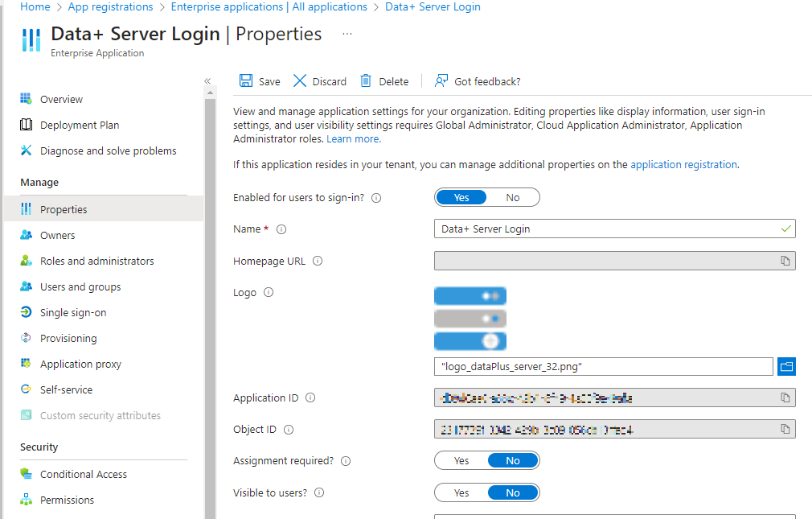Click info icon next to Name

[x=281, y=229]
